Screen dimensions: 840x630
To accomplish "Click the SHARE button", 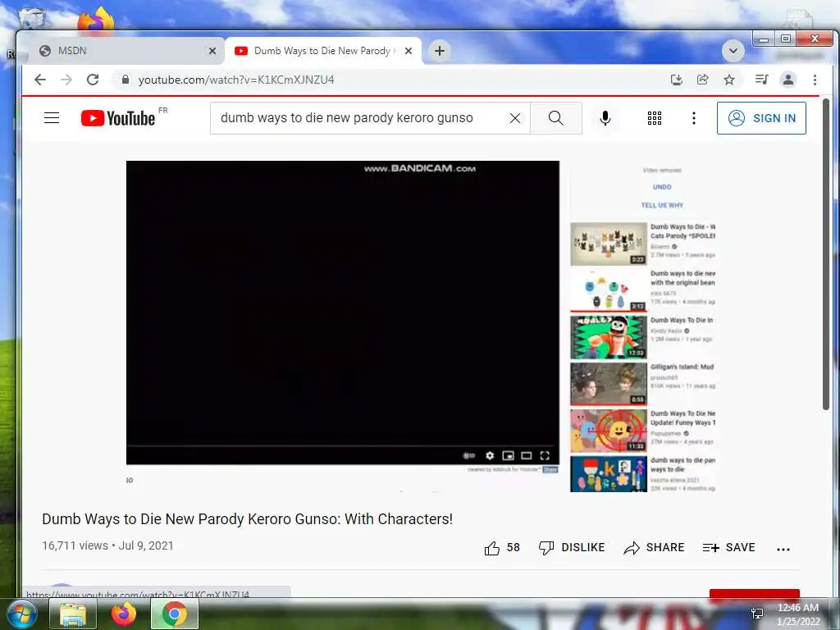I will pyautogui.click(x=654, y=547).
